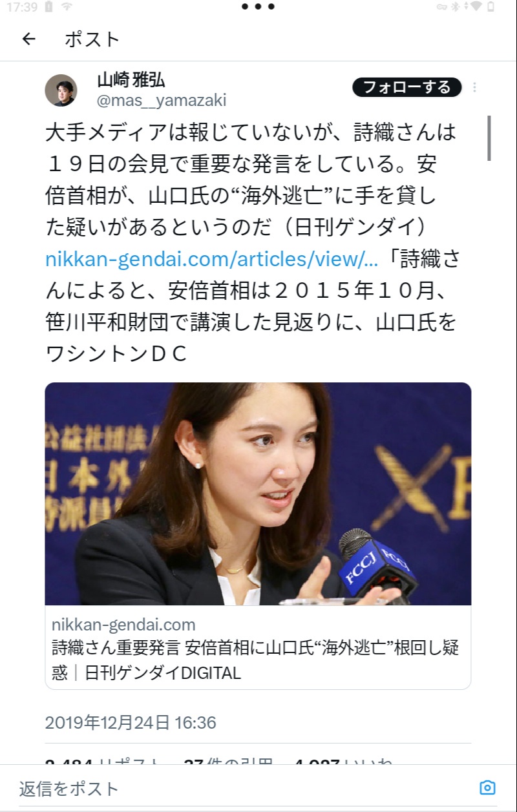Open the press conference photo thumbnail
This screenshot has width=517, height=812.
(258, 494)
